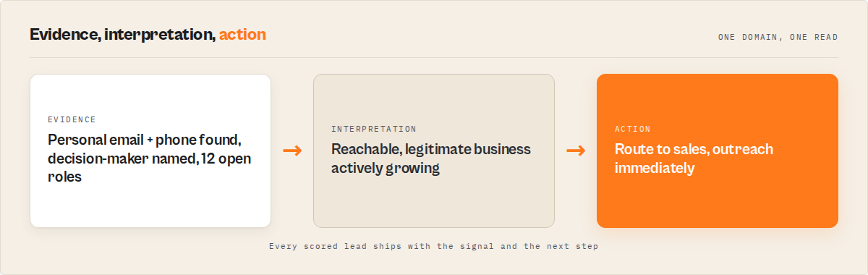The width and height of the screenshot is (868, 275).
Task: Click the orange word 'action' in heading
Action: (242, 34)
